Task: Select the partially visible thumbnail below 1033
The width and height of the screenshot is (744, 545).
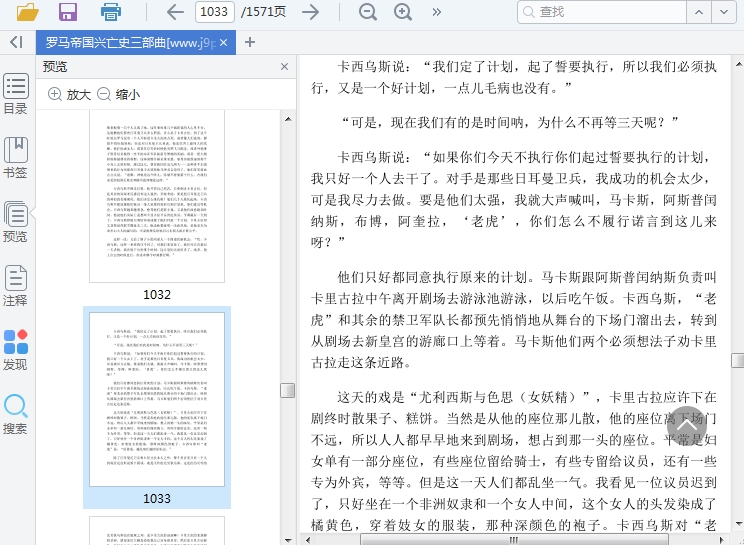Action: pyautogui.click(x=157, y=531)
